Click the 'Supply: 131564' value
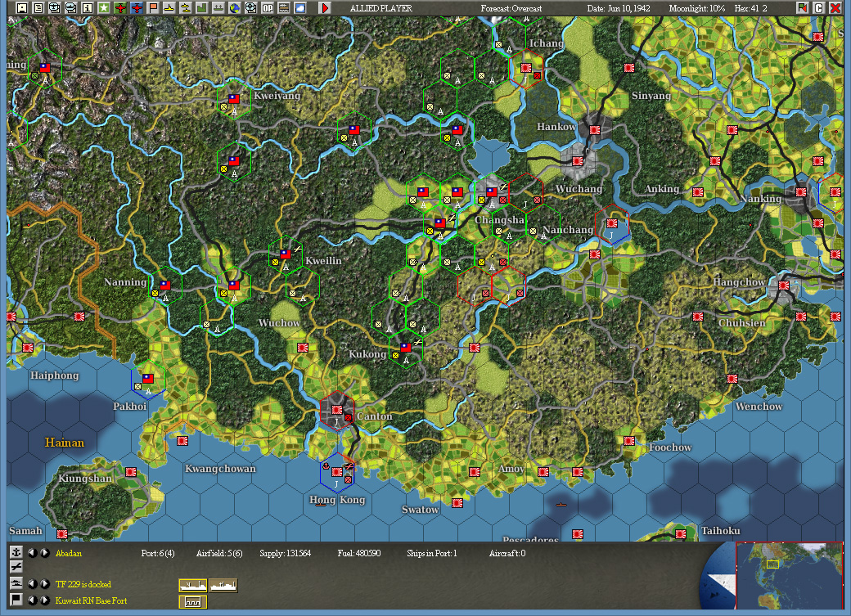The image size is (851, 616). [285, 554]
